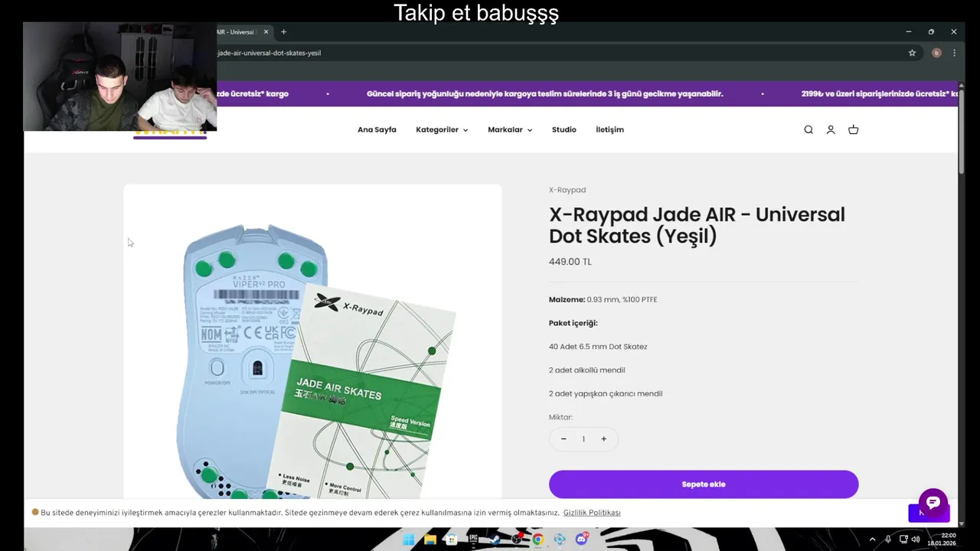Open a new browser tab
This screenshot has height=551, width=980.
coord(283,31)
